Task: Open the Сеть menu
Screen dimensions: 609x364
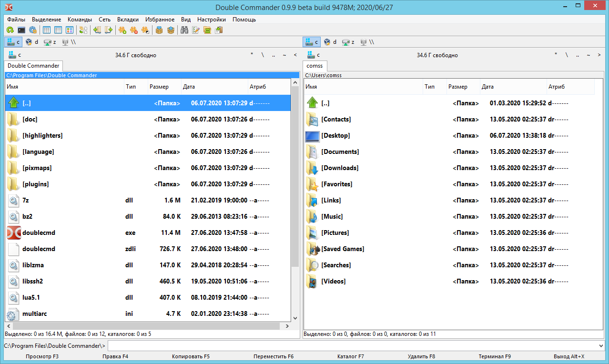Action: tap(105, 20)
